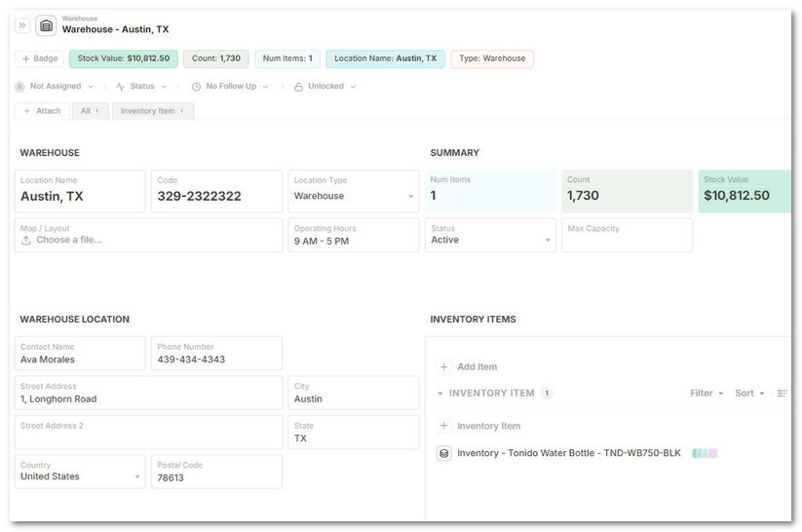802x532 pixels.
Task: Open the Status Active dropdown
Action: pos(490,235)
